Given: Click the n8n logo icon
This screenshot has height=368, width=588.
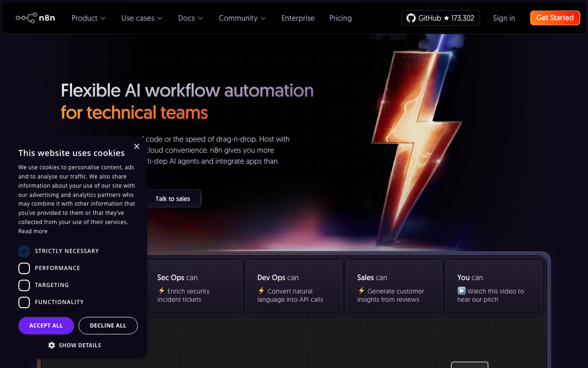Looking at the screenshot, I should click(x=26, y=18).
